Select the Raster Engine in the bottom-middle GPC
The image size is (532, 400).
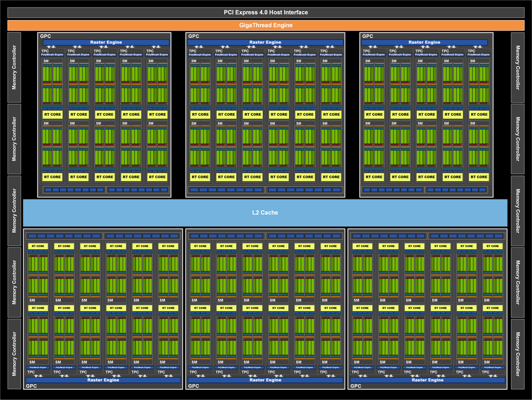[265, 380]
